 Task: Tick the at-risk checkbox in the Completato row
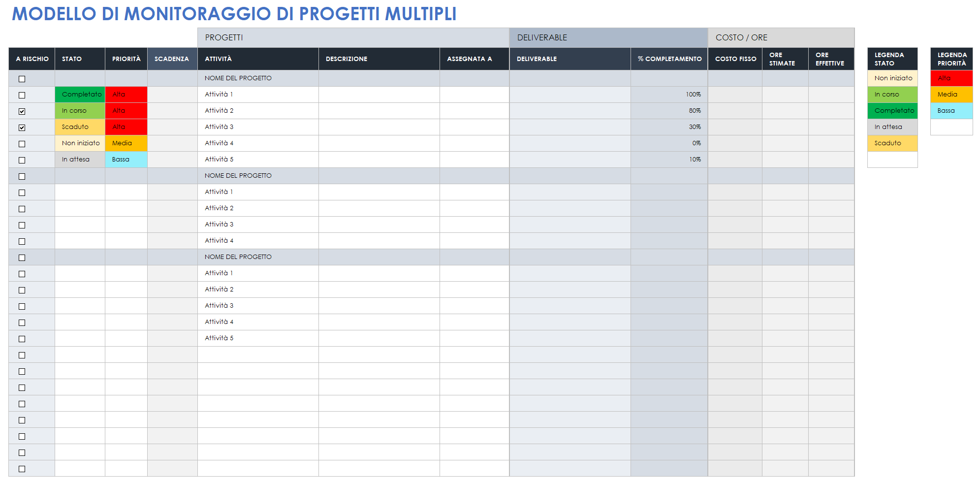pyautogui.click(x=22, y=95)
